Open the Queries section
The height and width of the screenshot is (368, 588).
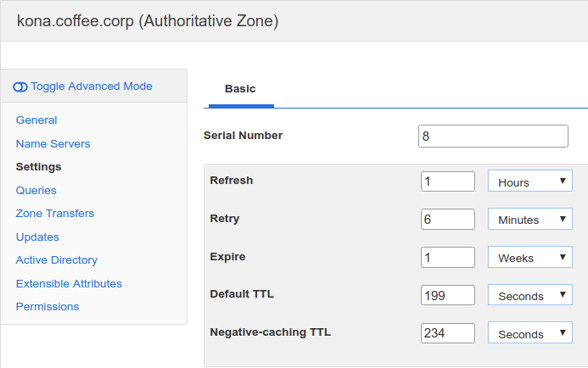tap(36, 191)
